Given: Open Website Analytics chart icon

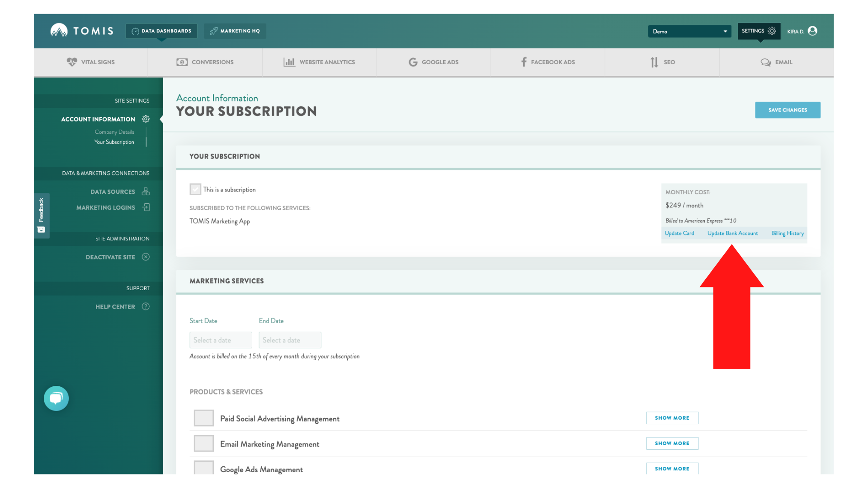Looking at the screenshot, I should coord(289,62).
